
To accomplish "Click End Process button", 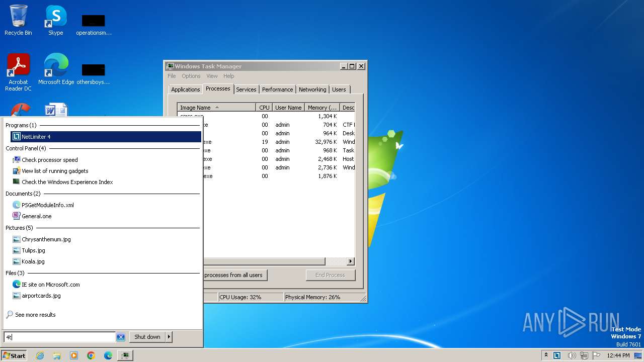I will (331, 275).
